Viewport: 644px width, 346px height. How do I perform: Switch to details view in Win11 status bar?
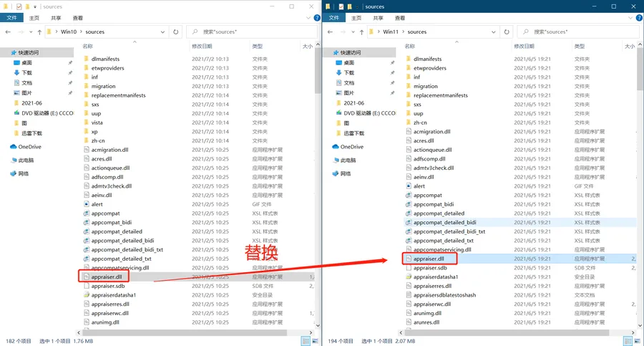[628, 341]
